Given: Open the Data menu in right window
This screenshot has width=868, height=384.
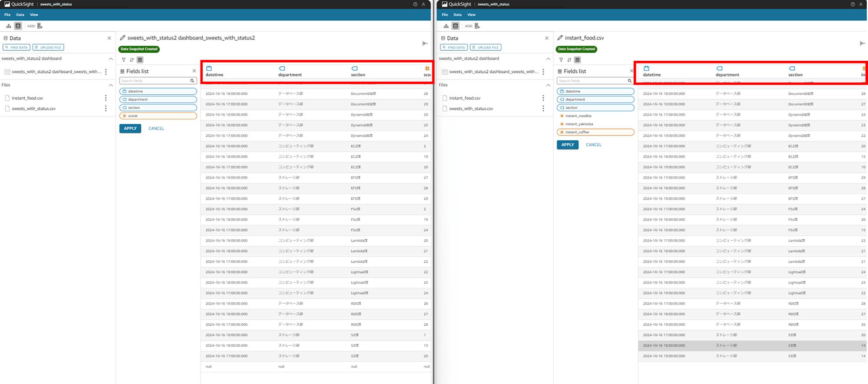Looking at the screenshot, I should pos(457,15).
